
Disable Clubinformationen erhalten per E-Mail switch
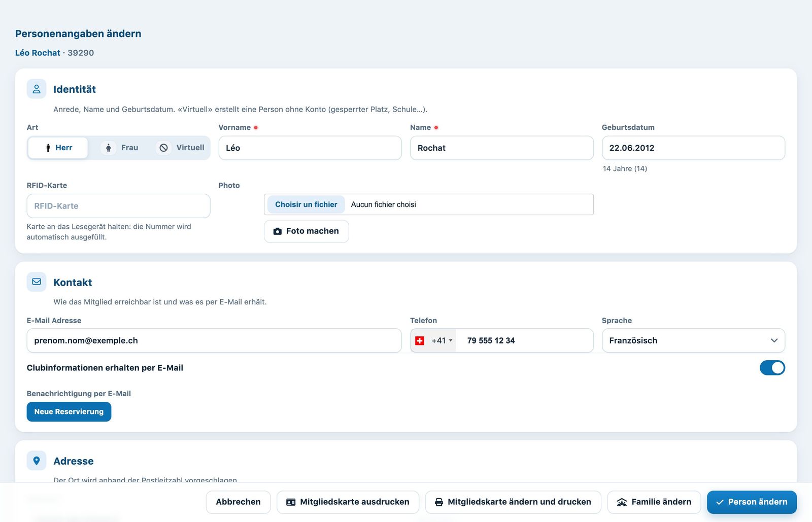pyautogui.click(x=772, y=368)
